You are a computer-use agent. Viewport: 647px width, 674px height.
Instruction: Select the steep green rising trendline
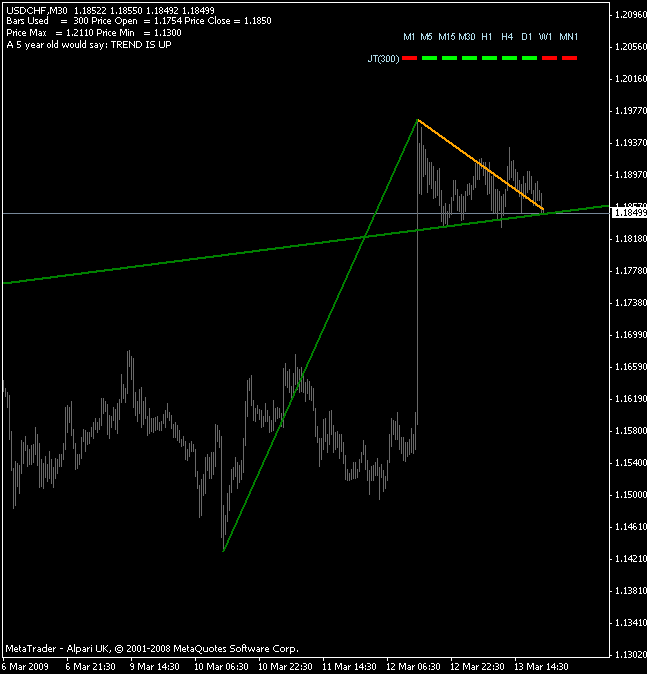(x=320, y=335)
